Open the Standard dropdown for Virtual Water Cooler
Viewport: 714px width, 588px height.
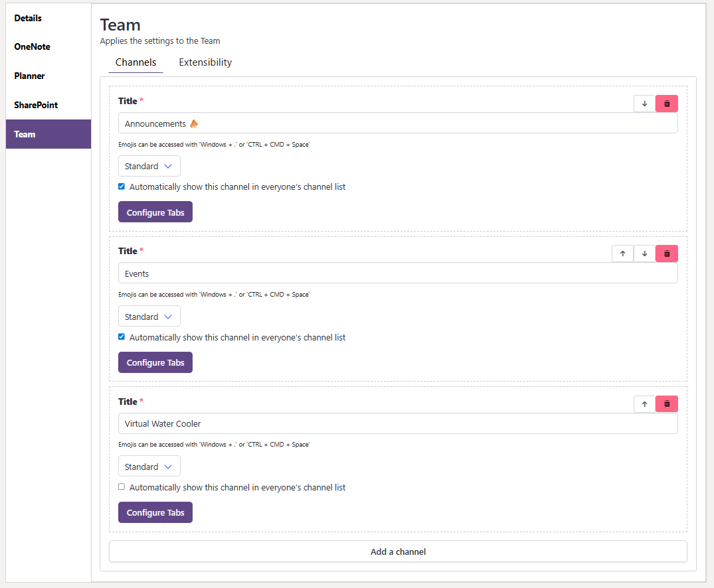click(x=149, y=466)
